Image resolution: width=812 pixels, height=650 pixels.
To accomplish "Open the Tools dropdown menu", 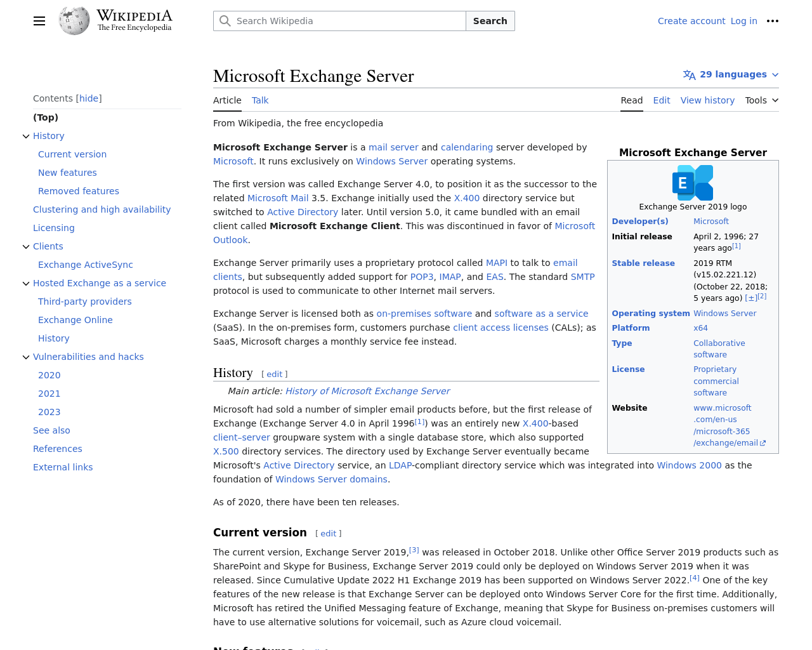I will point(761,100).
